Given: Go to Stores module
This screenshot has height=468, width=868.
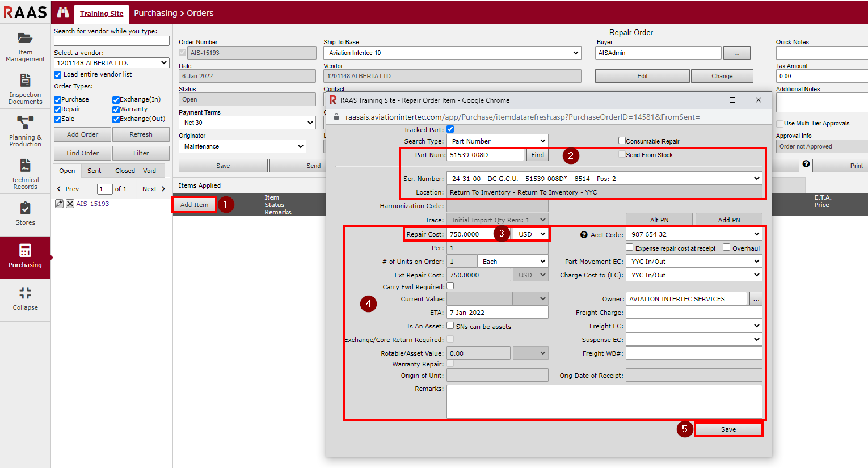Looking at the screenshot, I should [x=25, y=214].
